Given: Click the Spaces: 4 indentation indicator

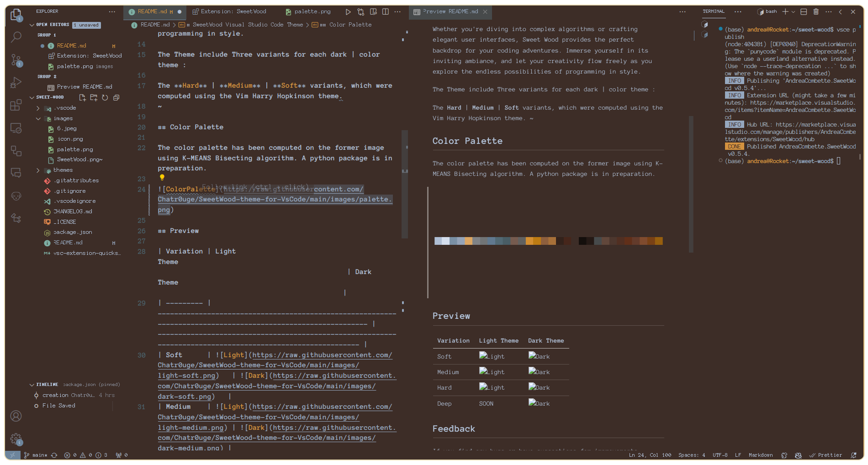Looking at the screenshot, I should click(692, 455).
